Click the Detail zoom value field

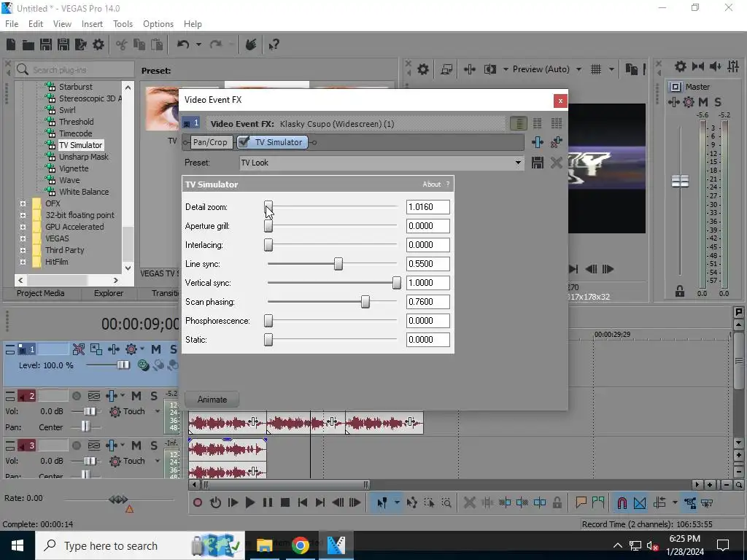[427, 207]
